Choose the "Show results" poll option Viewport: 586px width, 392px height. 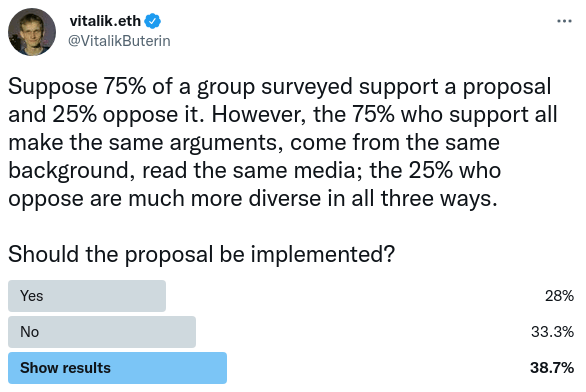pyautogui.click(x=117, y=368)
